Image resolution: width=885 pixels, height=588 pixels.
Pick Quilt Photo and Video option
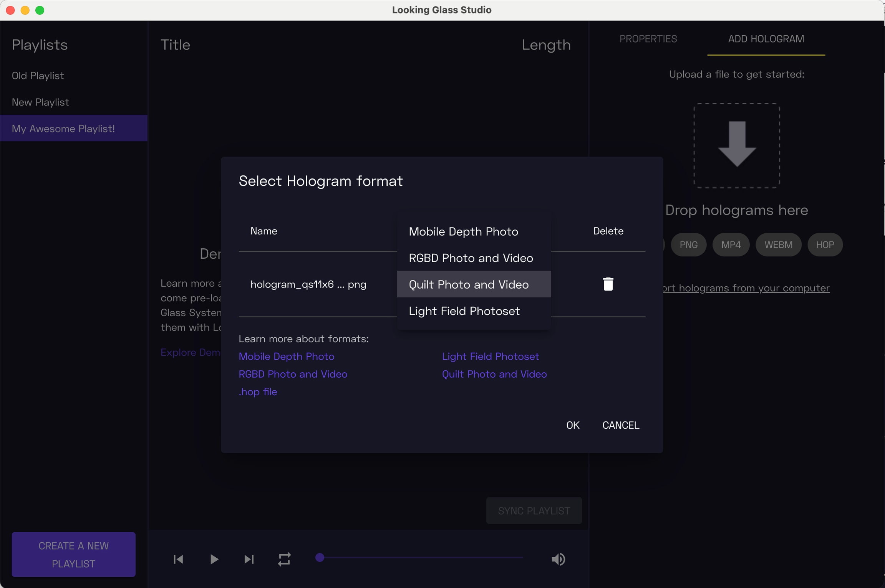click(469, 284)
